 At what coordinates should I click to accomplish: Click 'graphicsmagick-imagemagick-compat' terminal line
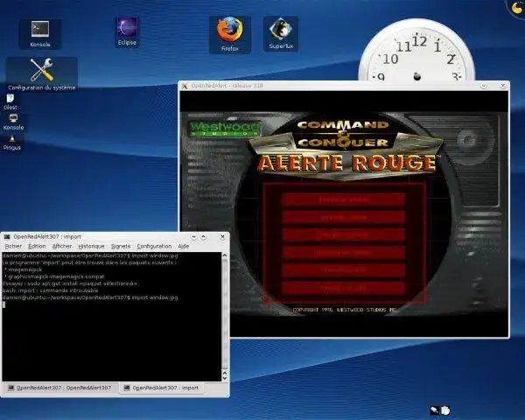pos(54,276)
